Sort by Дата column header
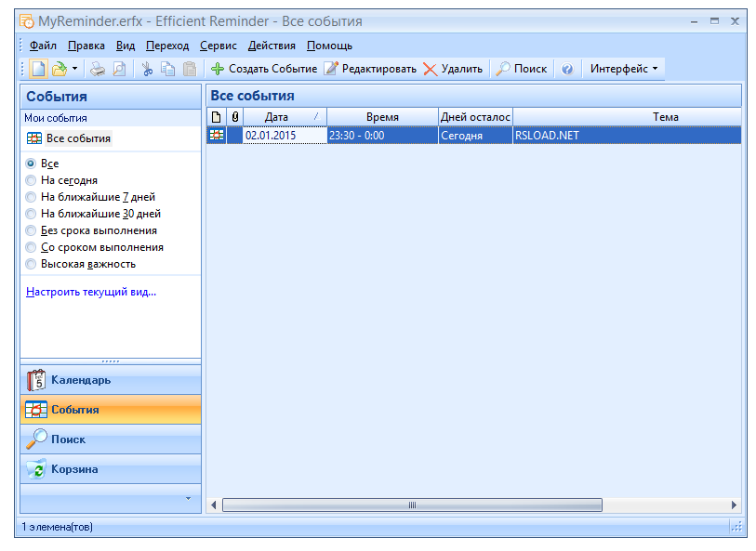The image size is (756, 551). tap(285, 117)
